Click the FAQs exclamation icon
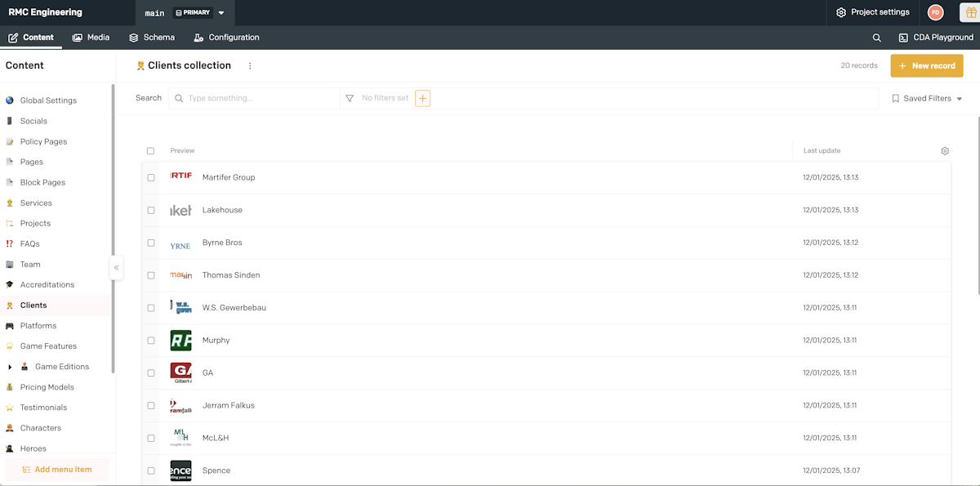Viewport: 980px width, 486px height. point(10,243)
